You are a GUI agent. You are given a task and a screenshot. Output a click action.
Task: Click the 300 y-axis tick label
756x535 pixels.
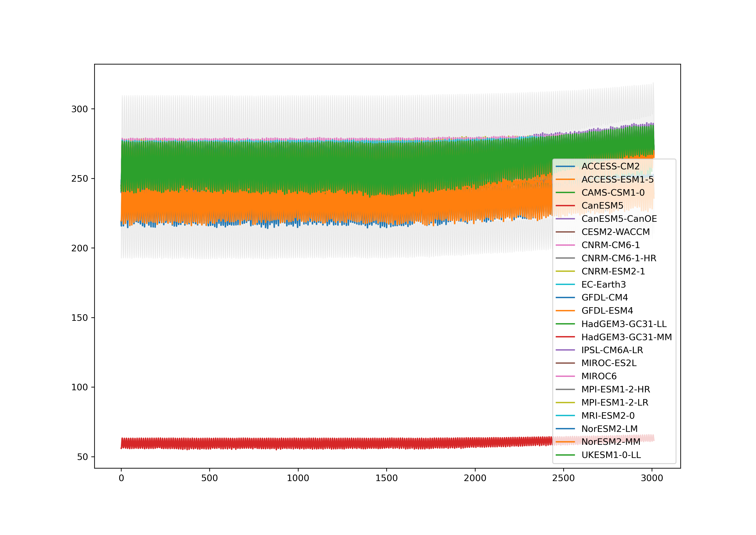(79, 109)
